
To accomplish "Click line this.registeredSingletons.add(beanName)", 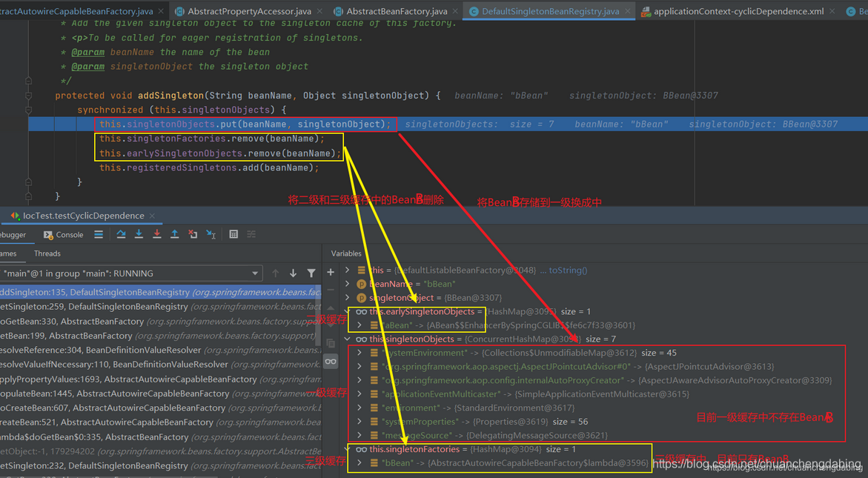I will coord(209,167).
